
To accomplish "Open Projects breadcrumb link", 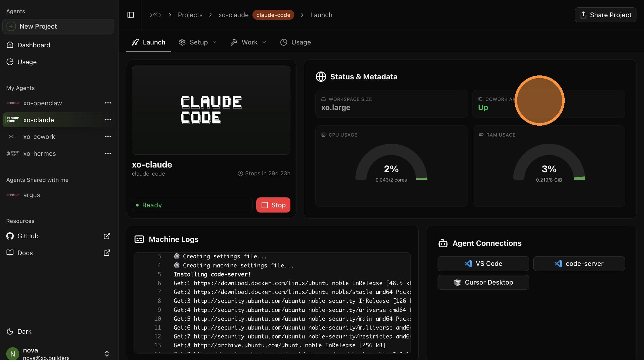I will 190,15.
